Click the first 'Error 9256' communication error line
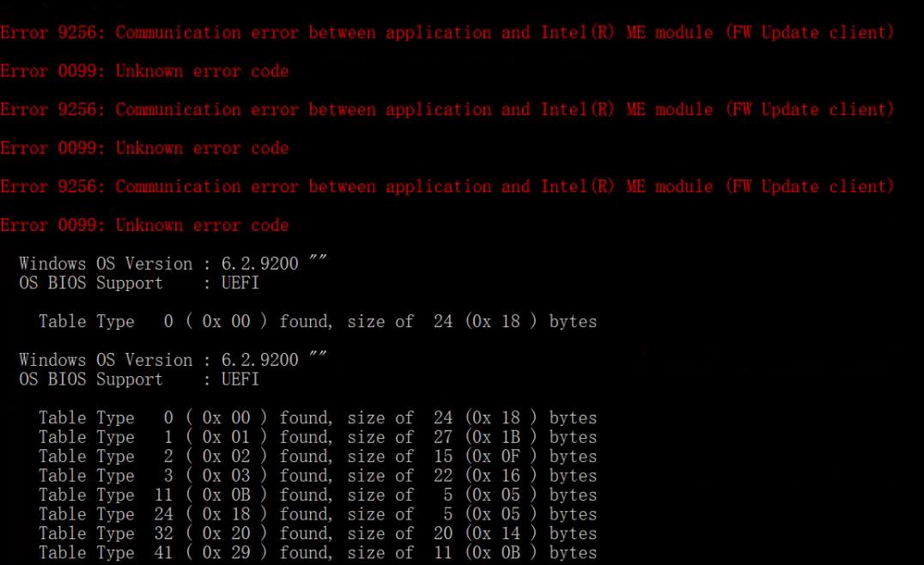The image size is (924, 565). pyautogui.click(x=447, y=33)
